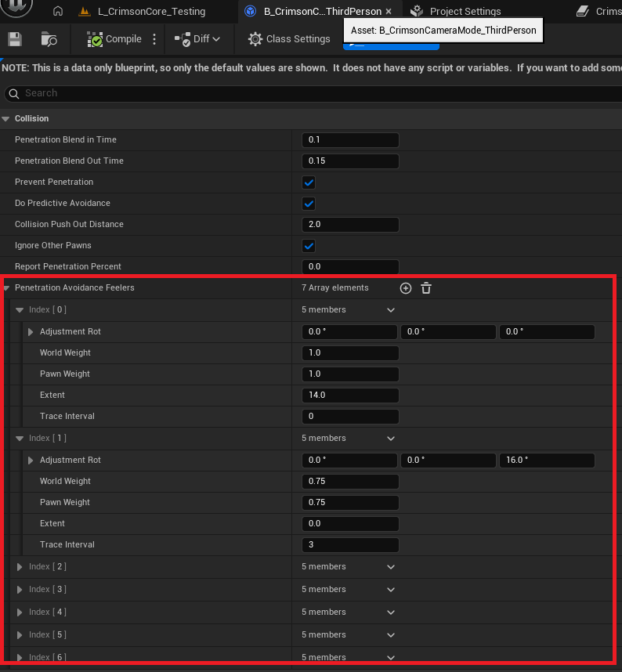Close the B_CrimsonC...ThirdPerson tab
622x672 pixels.
(x=389, y=11)
